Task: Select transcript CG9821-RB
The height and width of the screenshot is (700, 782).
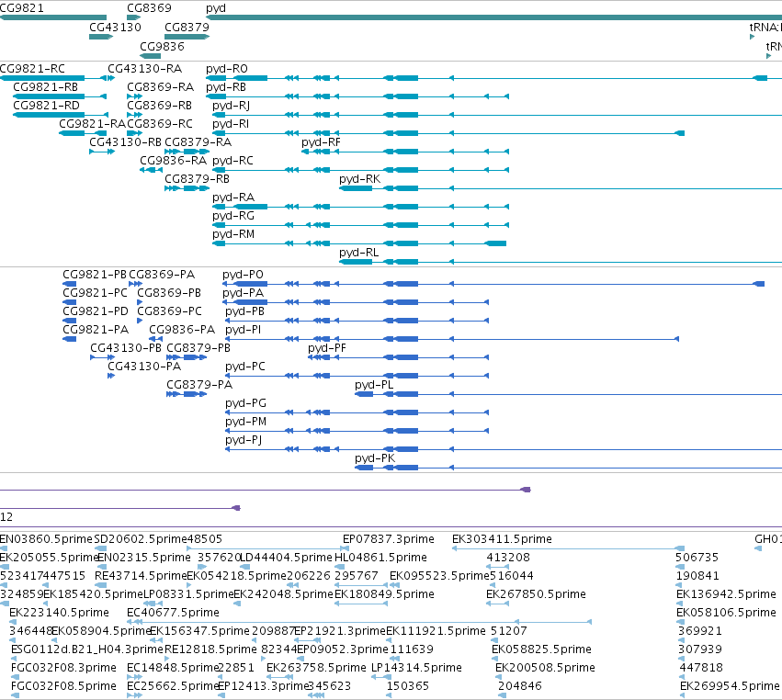Action: point(45,86)
